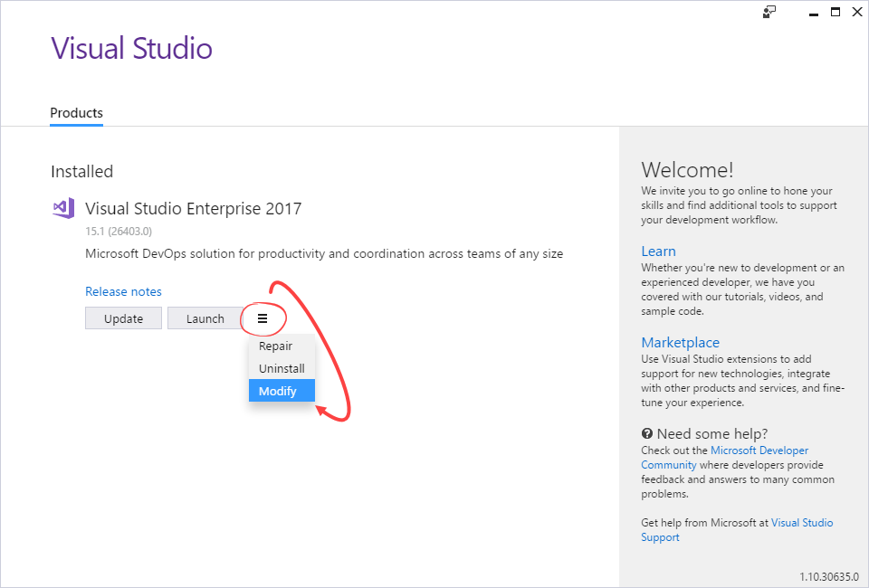Maximize the installer window
Screen dimensions: 869x588
point(836,12)
